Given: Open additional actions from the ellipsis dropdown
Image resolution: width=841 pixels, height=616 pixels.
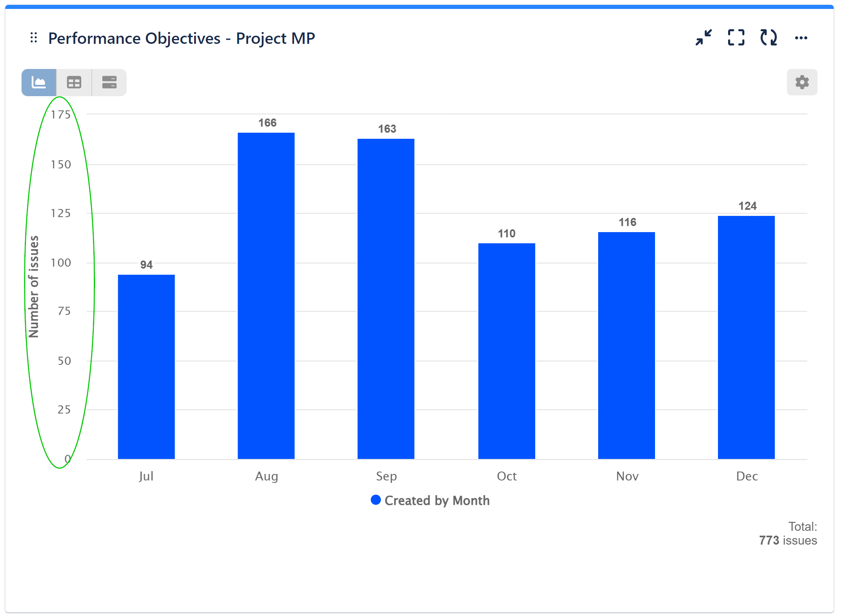Looking at the screenshot, I should coord(801,38).
